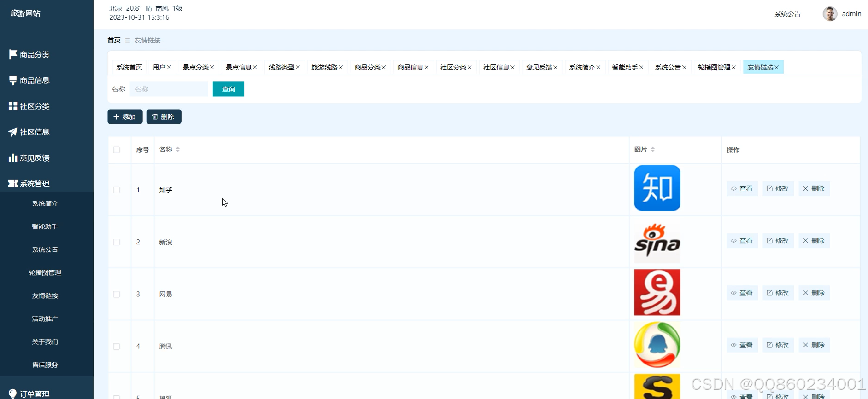
Task: Check the checkbox for row 新浪
Action: (x=117, y=242)
